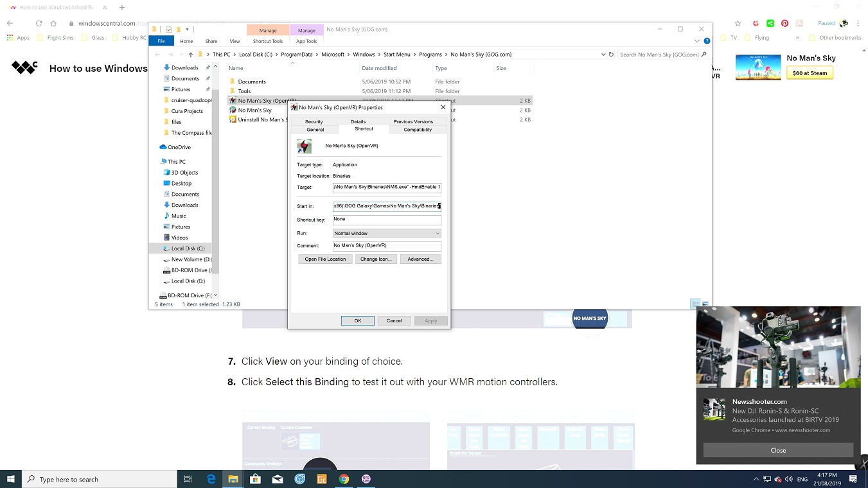Open the Home ribbon tab
The image size is (868, 488).
coord(186,41)
